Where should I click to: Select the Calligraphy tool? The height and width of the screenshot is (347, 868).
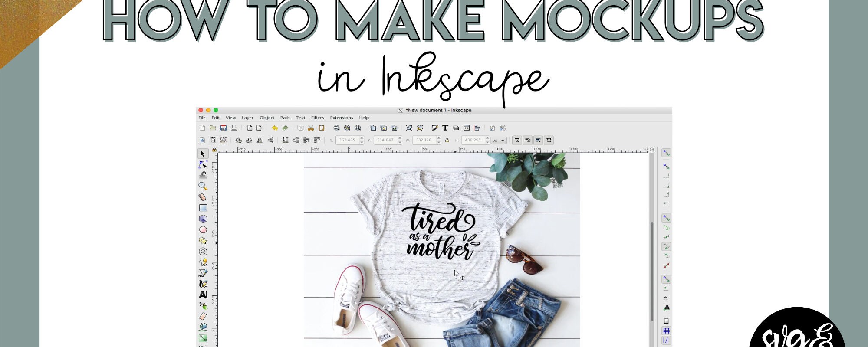[x=203, y=284]
